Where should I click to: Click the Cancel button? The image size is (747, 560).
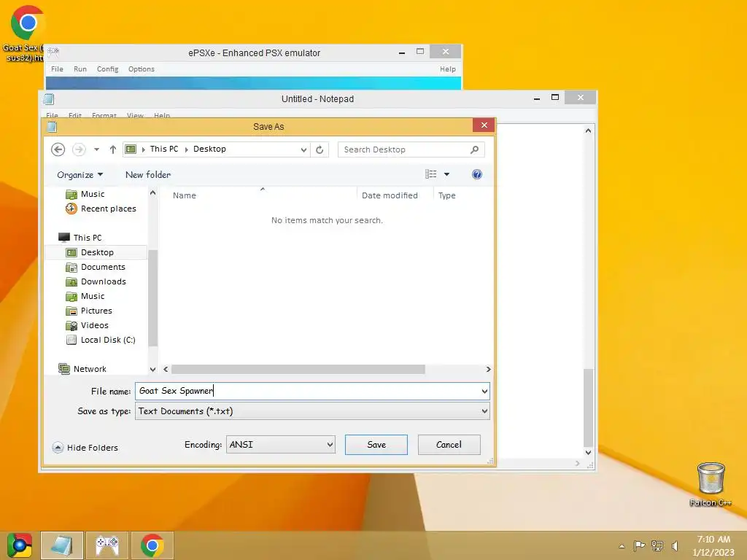tap(449, 444)
